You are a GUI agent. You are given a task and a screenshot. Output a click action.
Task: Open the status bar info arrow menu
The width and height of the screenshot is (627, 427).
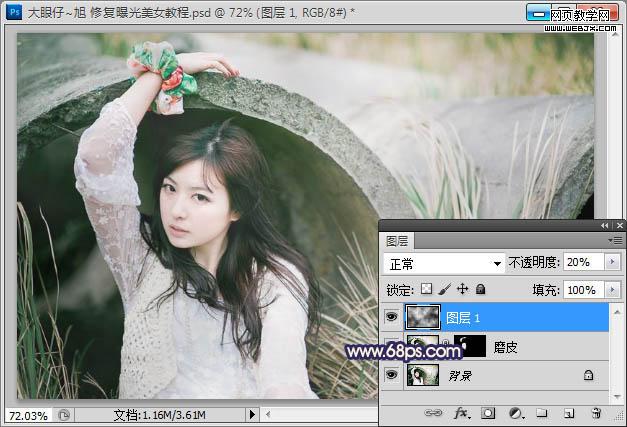(x=252, y=415)
